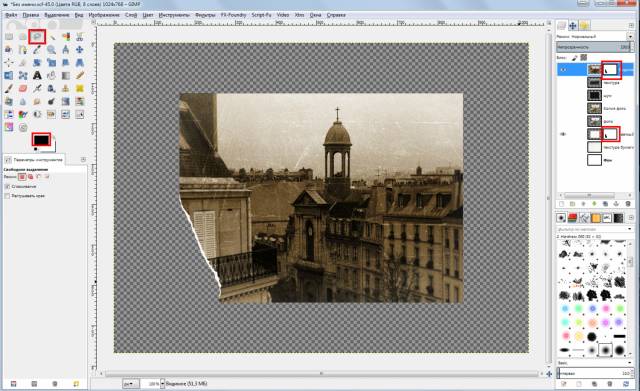Image resolution: width=640 pixels, height=391 pixels.
Task: Select the Airbrush tool
Action: 37,89
